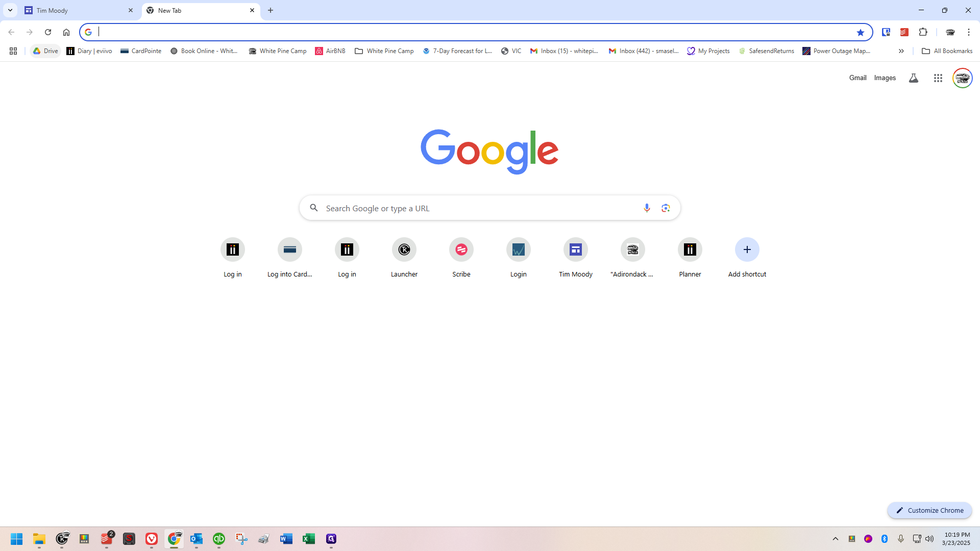Open the Launcher shortcut

[404, 258]
